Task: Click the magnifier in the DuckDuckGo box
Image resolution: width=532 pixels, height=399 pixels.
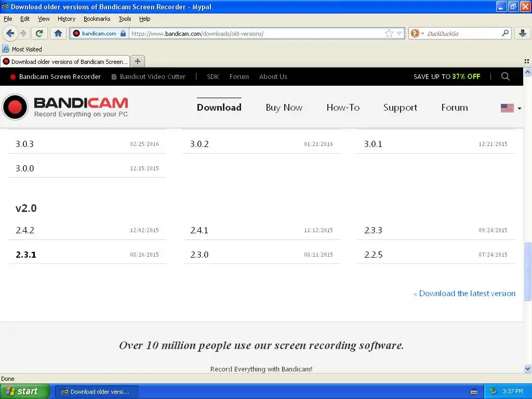Action: [x=505, y=33]
